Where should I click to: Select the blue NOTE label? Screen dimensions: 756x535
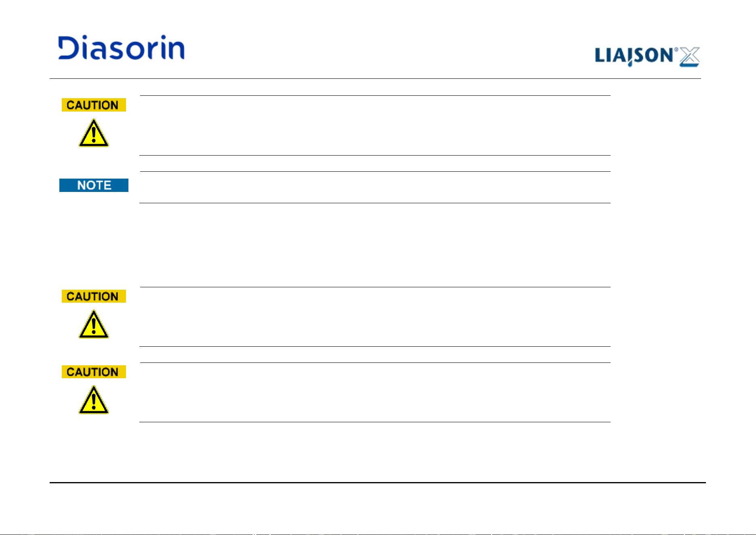[x=94, y=185]
